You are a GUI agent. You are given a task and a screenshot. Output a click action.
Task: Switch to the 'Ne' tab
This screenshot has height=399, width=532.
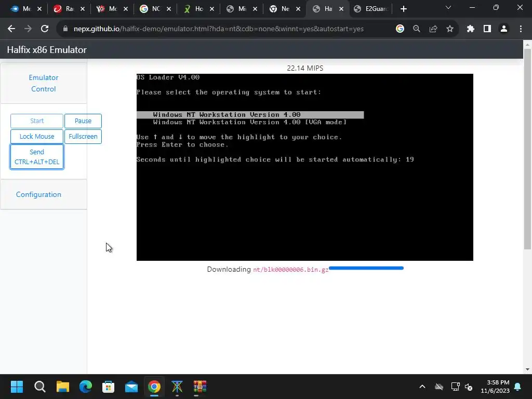(x=280, y=9)
